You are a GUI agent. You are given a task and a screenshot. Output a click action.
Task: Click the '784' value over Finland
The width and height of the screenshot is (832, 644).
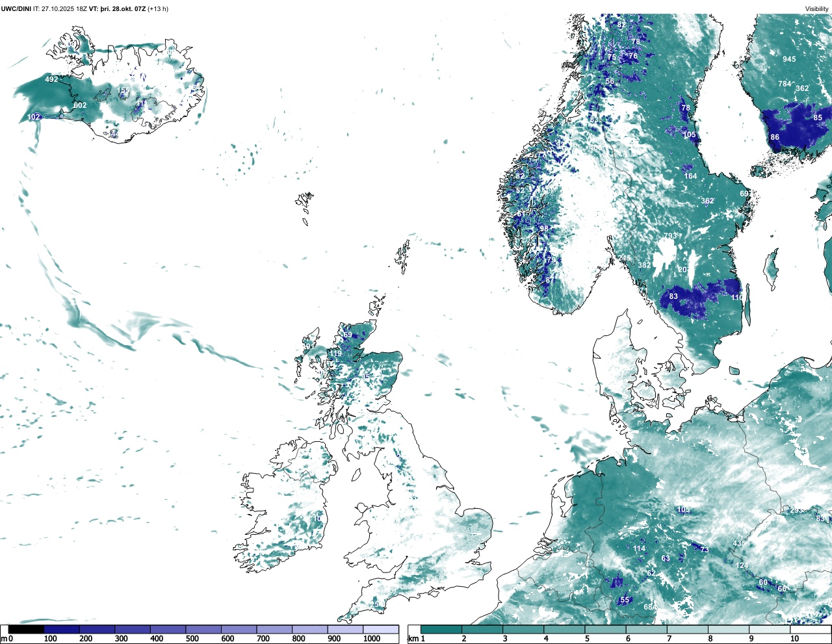coord(785,84)
